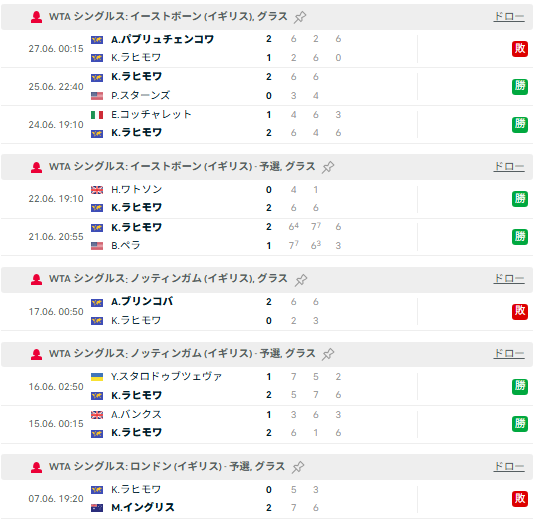This screenshot has width=537, height=522.
Task: Select the E.コッチャレット match row
Action: pos(267,124)
